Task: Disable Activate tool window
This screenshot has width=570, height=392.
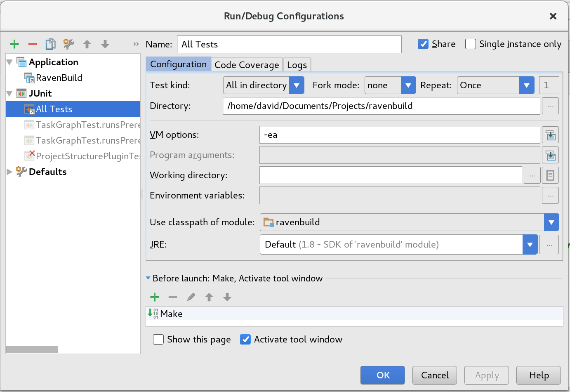Action: 245,340
